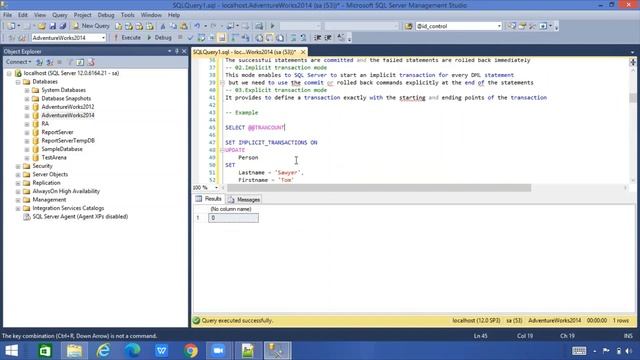Open the Connect dropdown in Object Explorer
640x360 pixels.
(x=19, y=62)
